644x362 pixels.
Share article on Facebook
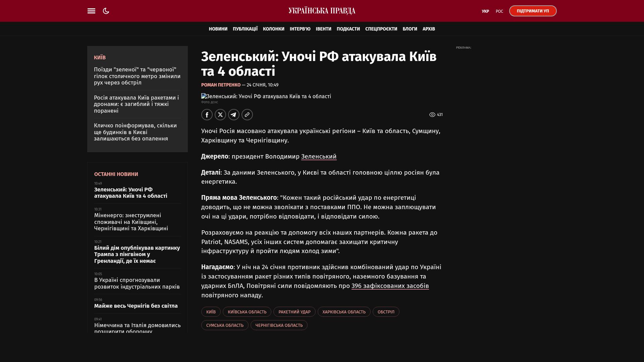click(x=207, y=115)
